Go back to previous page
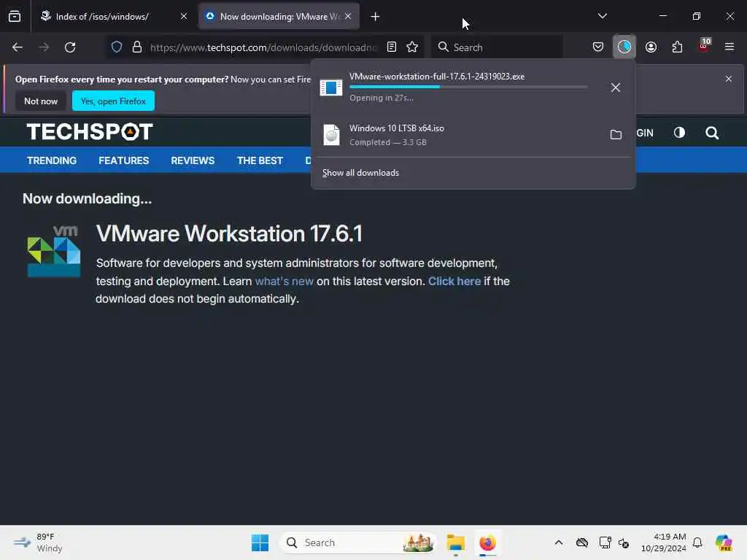This screenshot has height=560, width=747. tap(18, 47)
